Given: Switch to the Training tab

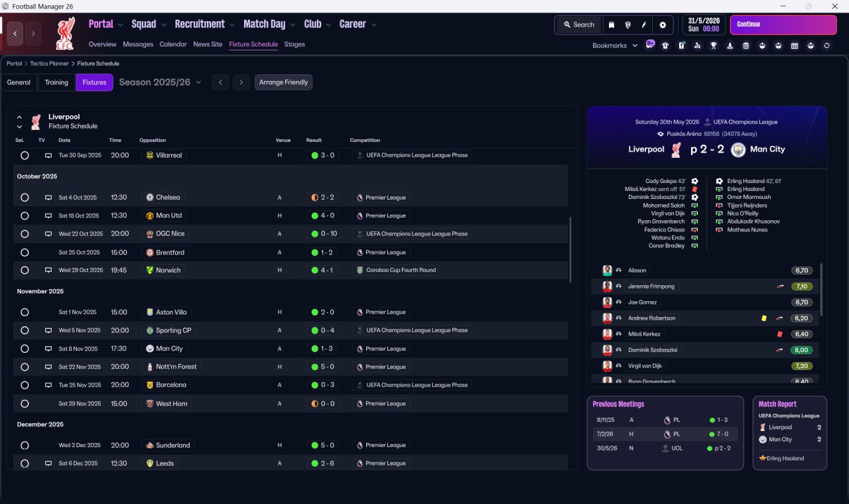Looking at the screenshot, I should [56, 82].
